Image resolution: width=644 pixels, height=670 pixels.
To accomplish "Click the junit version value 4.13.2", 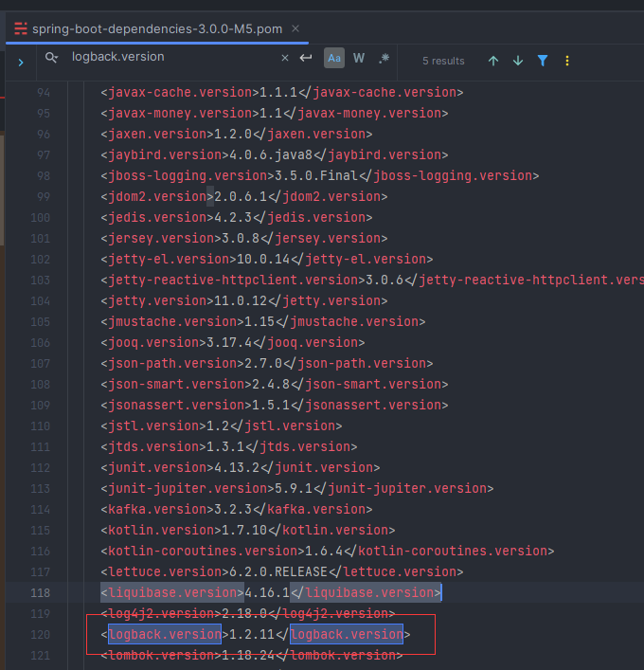I will click(237, 467).
